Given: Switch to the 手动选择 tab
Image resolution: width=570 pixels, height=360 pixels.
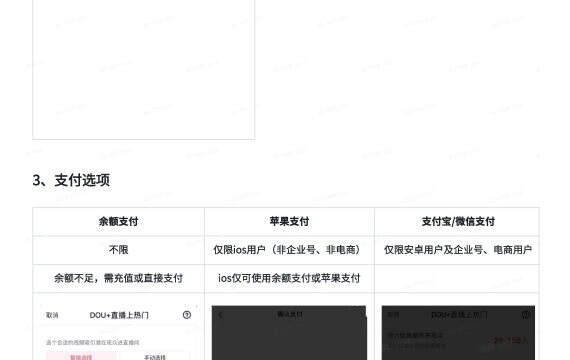Looking at the screenshot, I should [x=154, y=356].
